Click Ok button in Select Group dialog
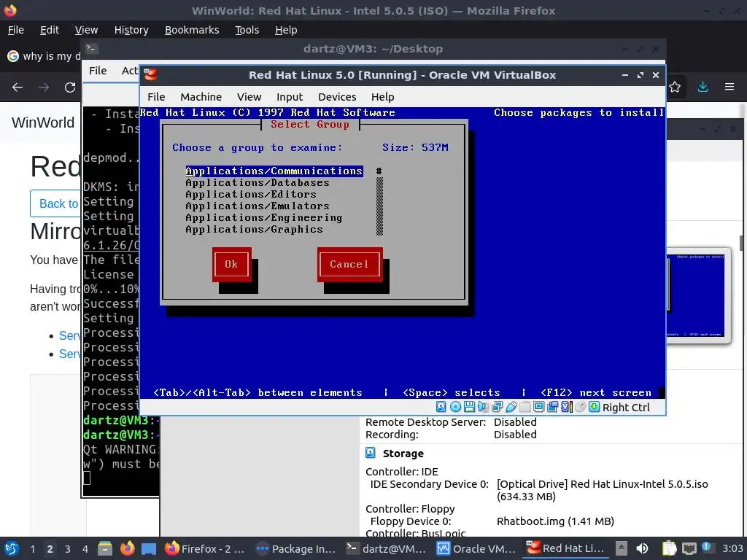The width and height of the screenshot is (747, 560). tap(231, 264)
